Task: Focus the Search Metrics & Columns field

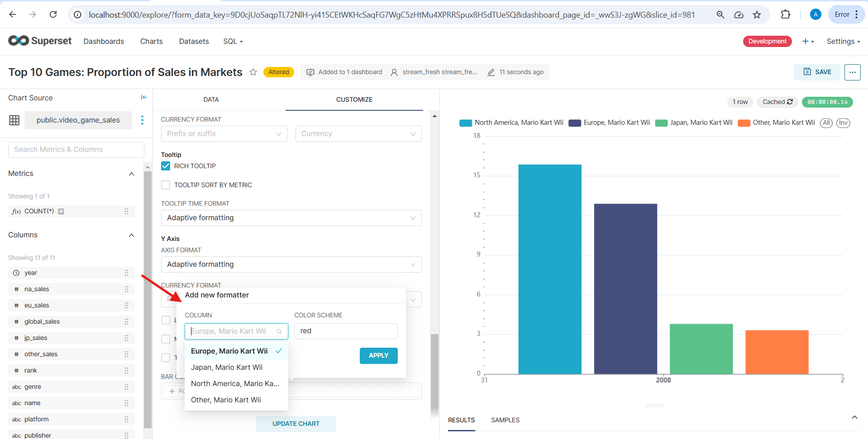Action: pyautogui.click(x=76, y=150)
